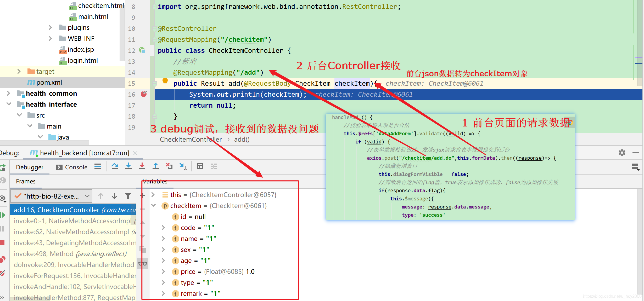Select frame invoke:498, Method

tap(73, 254)
